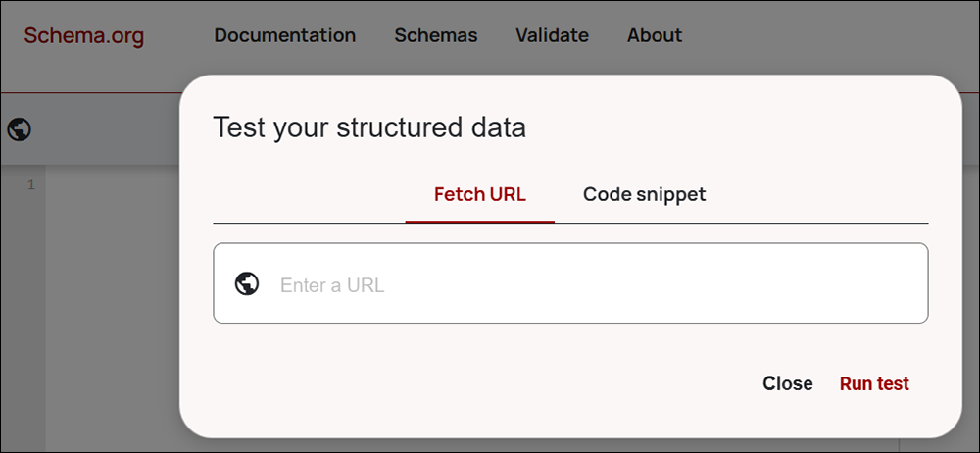Click the globe icon in the background toolbar
This screenshot has height=453, width=980.
[20, 129]
